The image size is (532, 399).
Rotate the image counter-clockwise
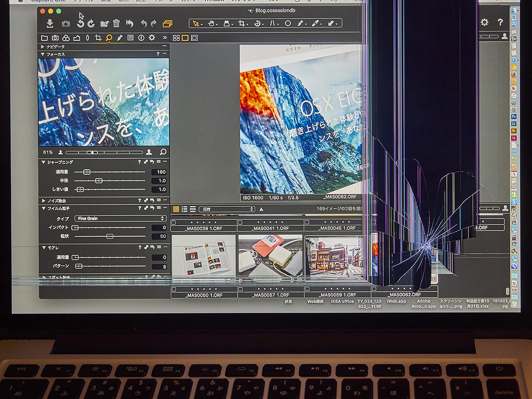pos(81,23)
